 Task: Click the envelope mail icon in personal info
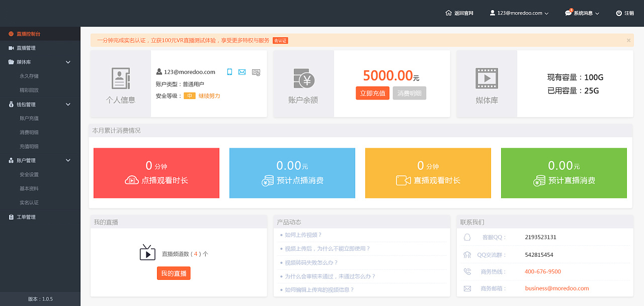click(x=242, y=72)
